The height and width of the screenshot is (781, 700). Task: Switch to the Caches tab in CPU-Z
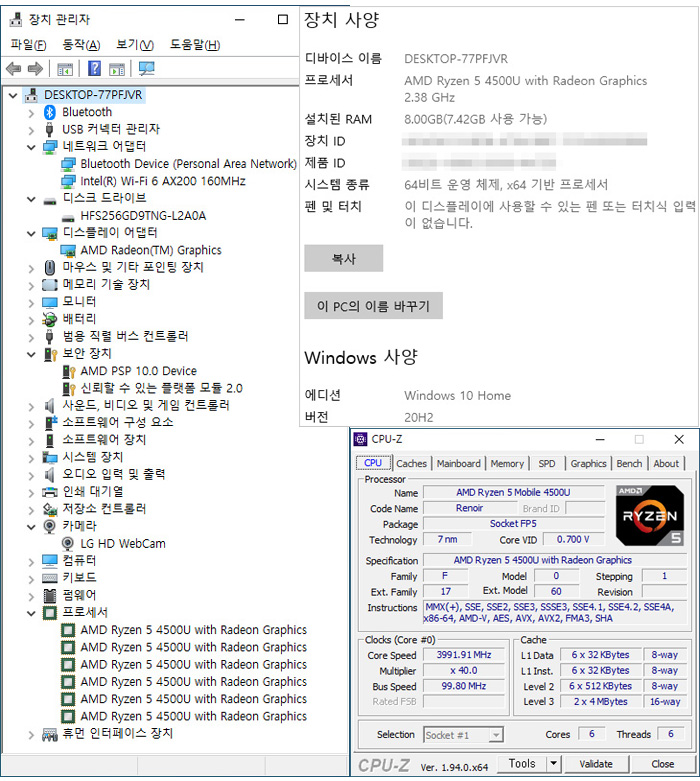click(412, 463)
